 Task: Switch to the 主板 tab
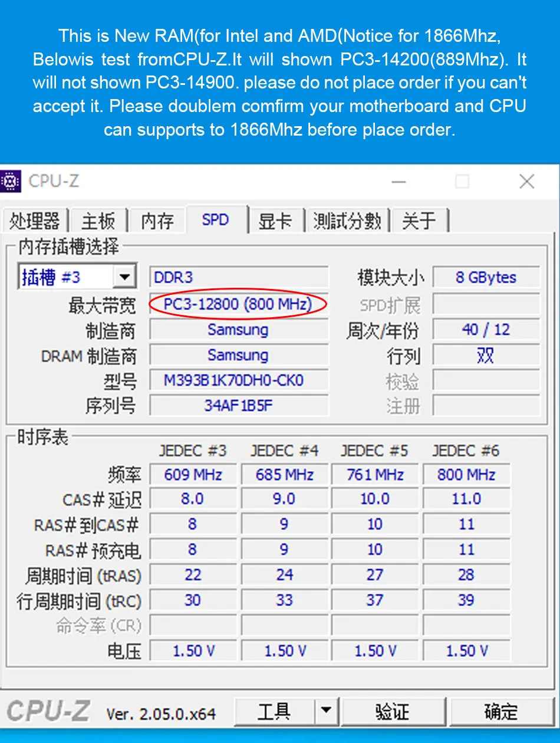coord(98,221)
